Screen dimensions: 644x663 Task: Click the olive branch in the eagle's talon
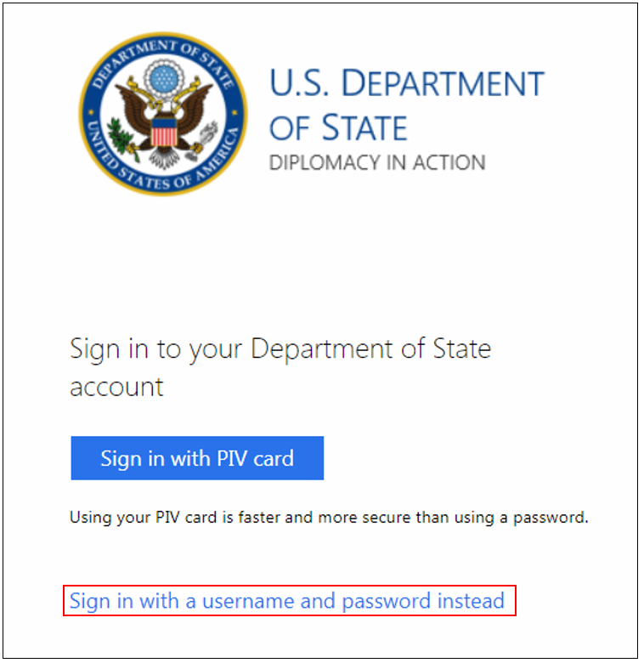pyautogui.click(x=121, y=136)
